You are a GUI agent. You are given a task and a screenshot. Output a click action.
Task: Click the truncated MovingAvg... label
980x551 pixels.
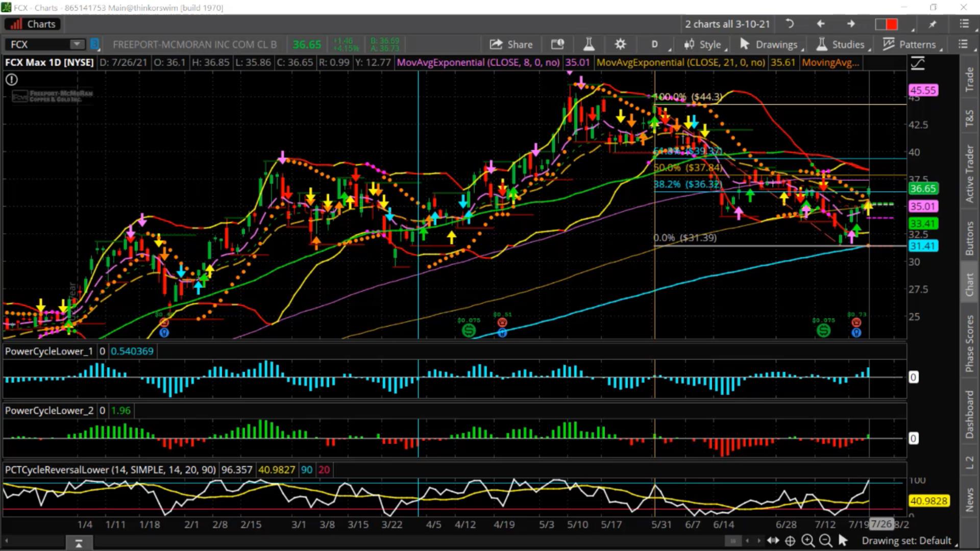830,62
